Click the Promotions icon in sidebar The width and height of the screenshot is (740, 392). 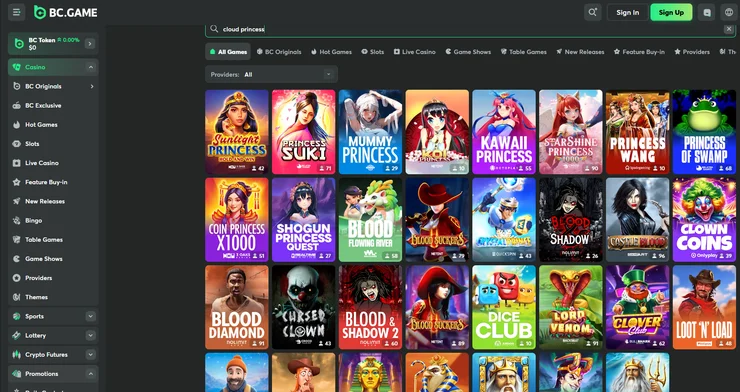tap(17, 374)
